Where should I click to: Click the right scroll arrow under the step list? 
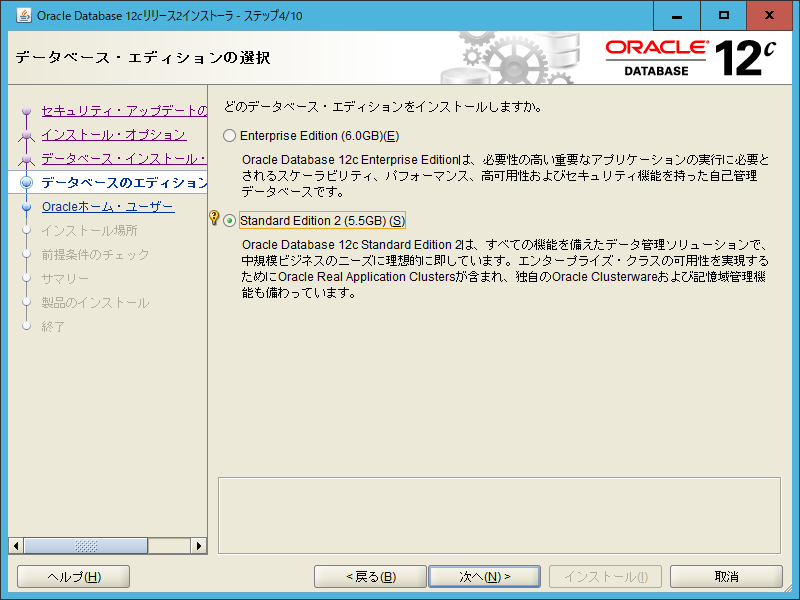click(198, 545)
